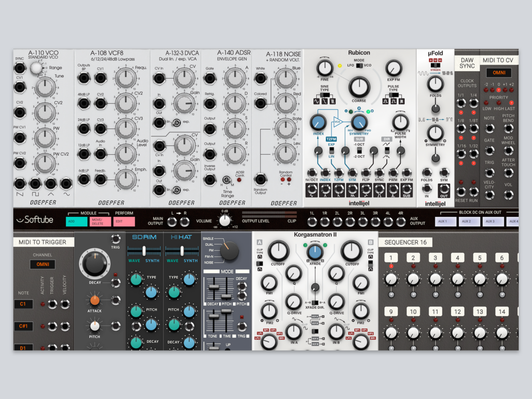Select the MOVE/DELETE module mode
The width and height of the screenshot is (532, 399).
100,222
